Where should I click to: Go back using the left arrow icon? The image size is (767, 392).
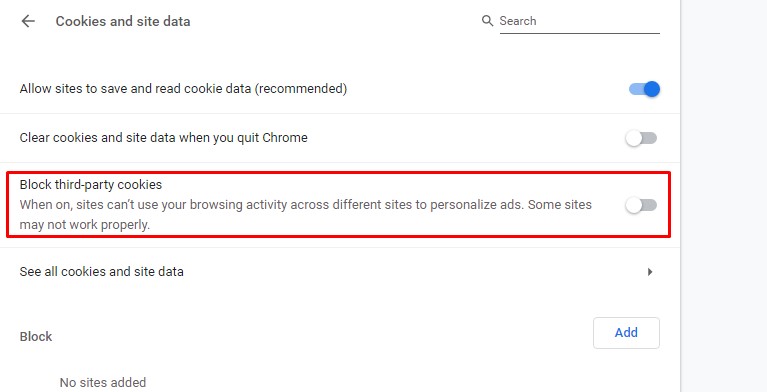28,21
